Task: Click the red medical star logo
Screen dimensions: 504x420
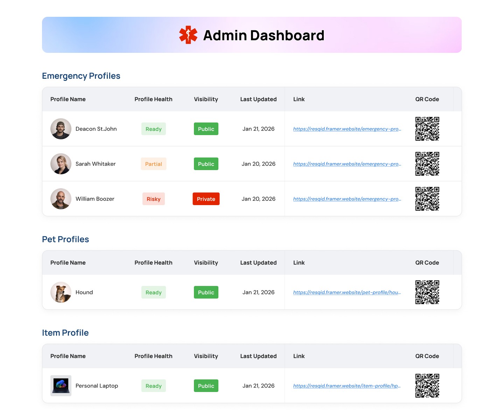Action: (188, 35)
